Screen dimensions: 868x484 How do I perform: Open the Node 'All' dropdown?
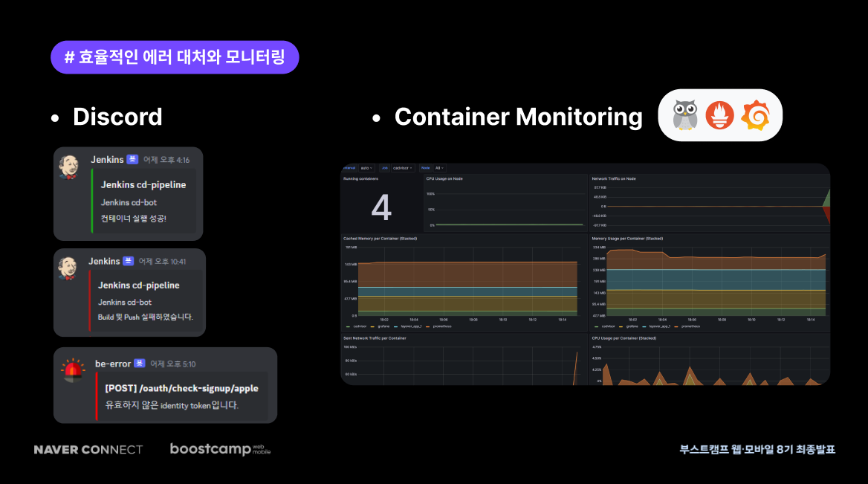coord(439,168)
